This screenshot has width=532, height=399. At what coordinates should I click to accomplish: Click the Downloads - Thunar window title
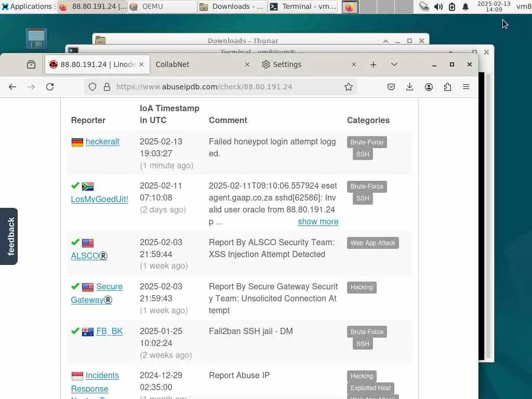coord(243,41)
